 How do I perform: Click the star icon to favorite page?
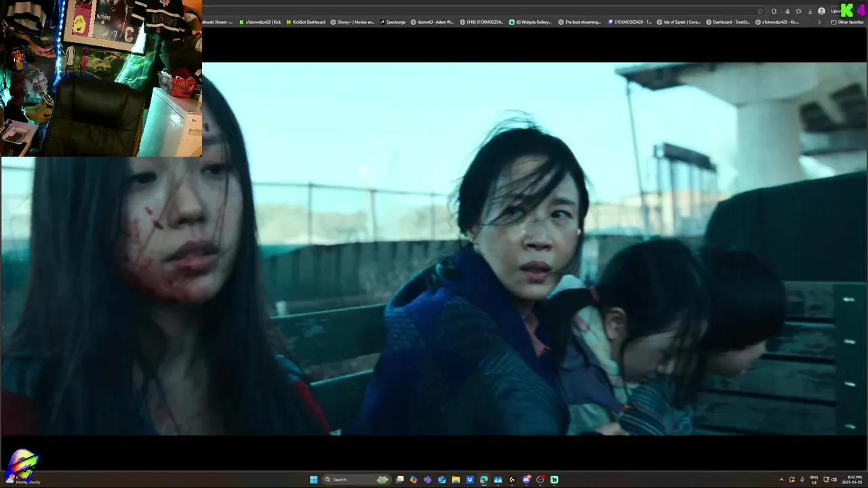[760, 12]
